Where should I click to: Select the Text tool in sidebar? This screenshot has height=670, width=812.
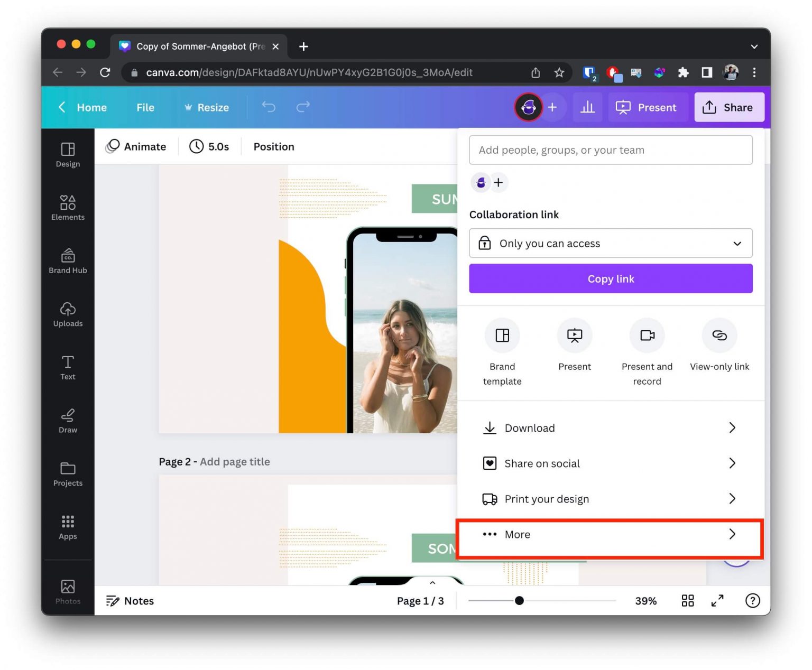[x=68, y=368]
